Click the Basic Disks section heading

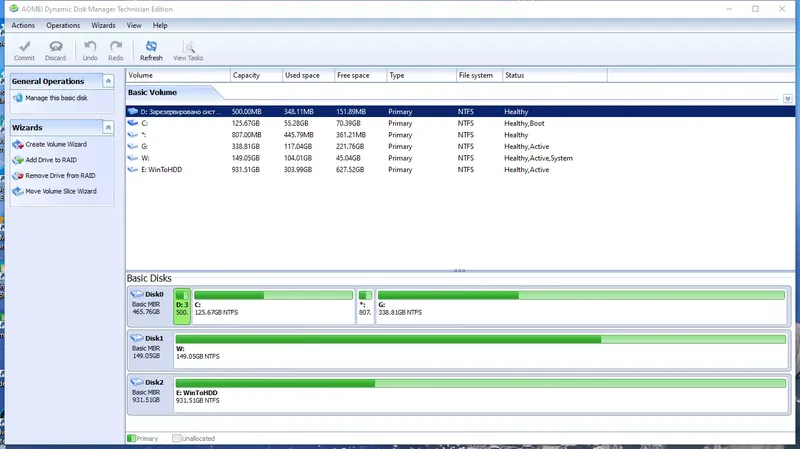point(149,278)
